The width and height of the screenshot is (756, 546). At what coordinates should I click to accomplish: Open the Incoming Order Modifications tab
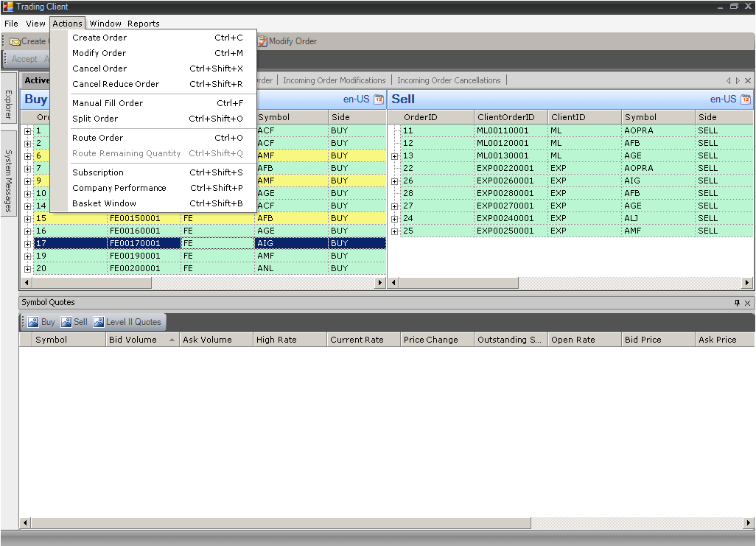[334, 80]
